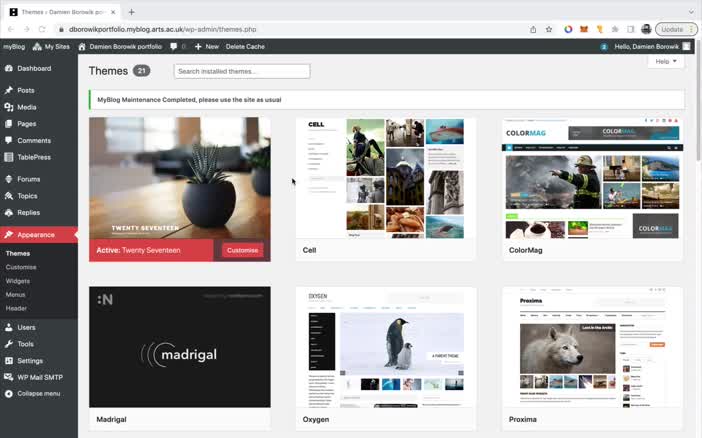Open the Cell theme details
This screenshot has height=438, width=702.
(385, 178)
